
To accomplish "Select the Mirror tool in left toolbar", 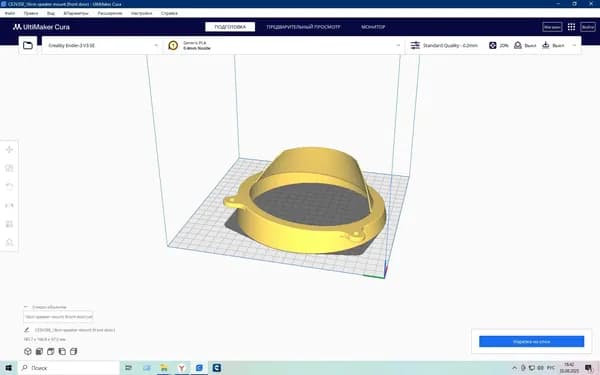I will coord(9,205).
